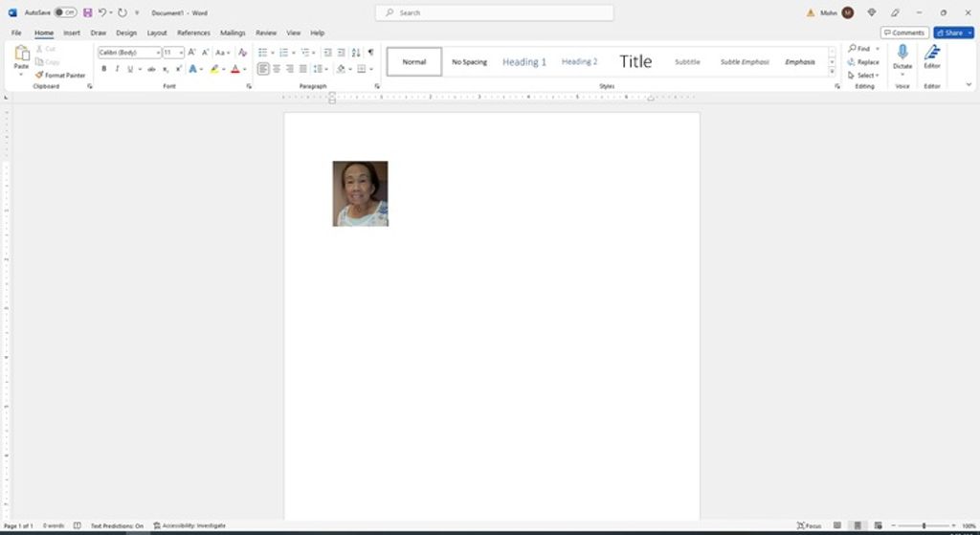The width and height of the screenshot is (980, 535).
Task: Switch to Web Layout view in status bar
Action: [879, 525]
